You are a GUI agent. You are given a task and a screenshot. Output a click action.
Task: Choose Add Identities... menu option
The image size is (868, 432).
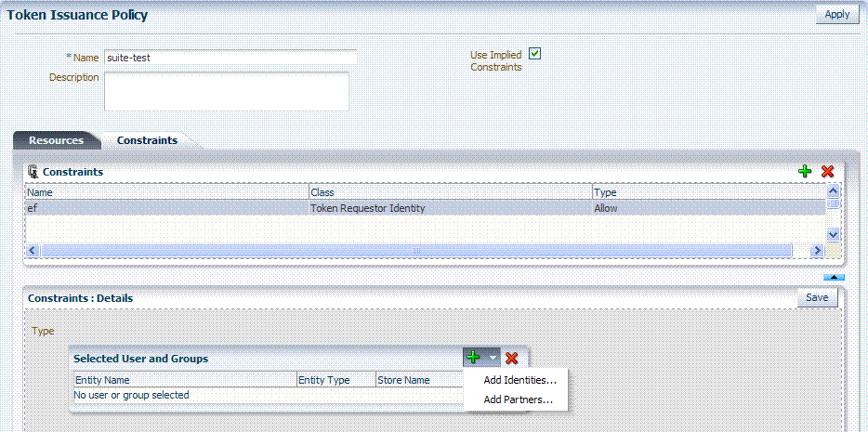[519, 380]
